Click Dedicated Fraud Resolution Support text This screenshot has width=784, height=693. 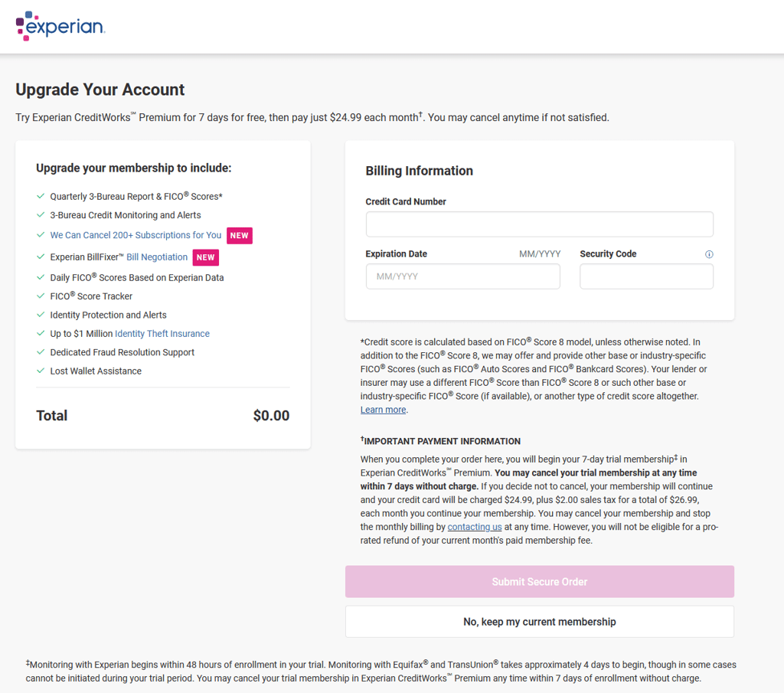(x=122, y=352)
